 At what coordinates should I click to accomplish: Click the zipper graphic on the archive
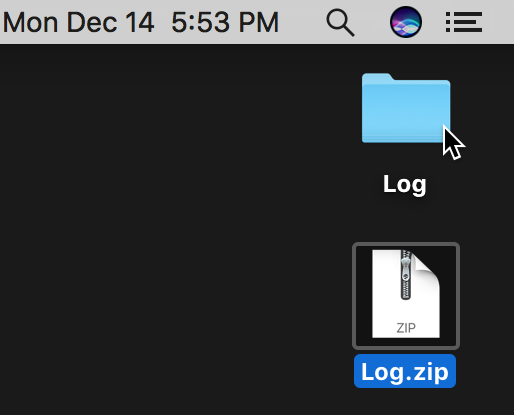[x=405, y=275]
